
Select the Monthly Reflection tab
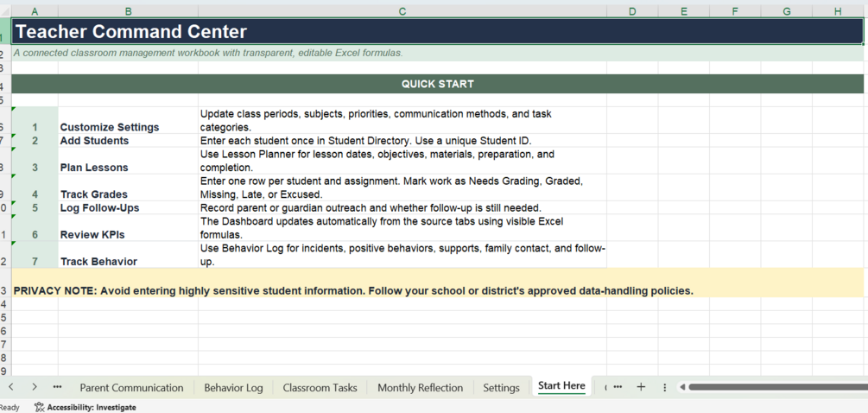tap(420, 388)
